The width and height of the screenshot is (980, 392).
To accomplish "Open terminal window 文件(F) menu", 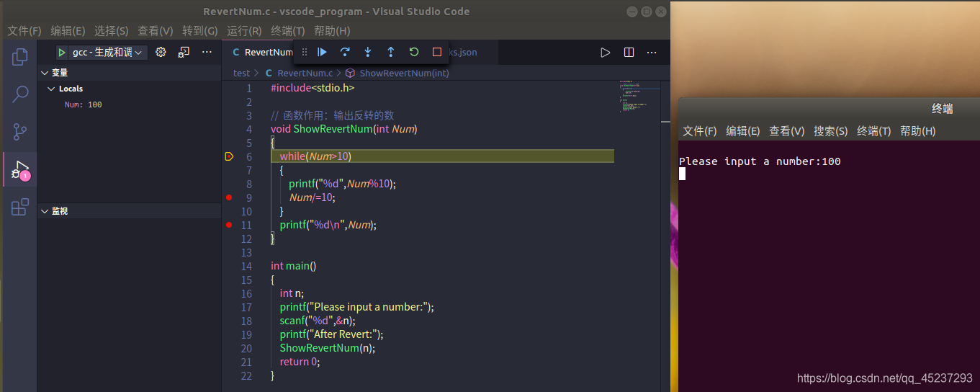I will pos(700,131).
